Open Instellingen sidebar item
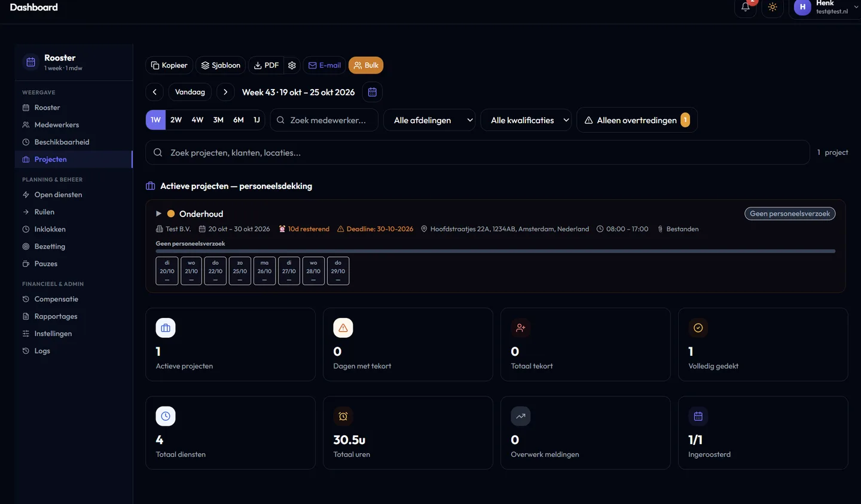This screenshot has width=861, height=504. [x=74, y=334]
